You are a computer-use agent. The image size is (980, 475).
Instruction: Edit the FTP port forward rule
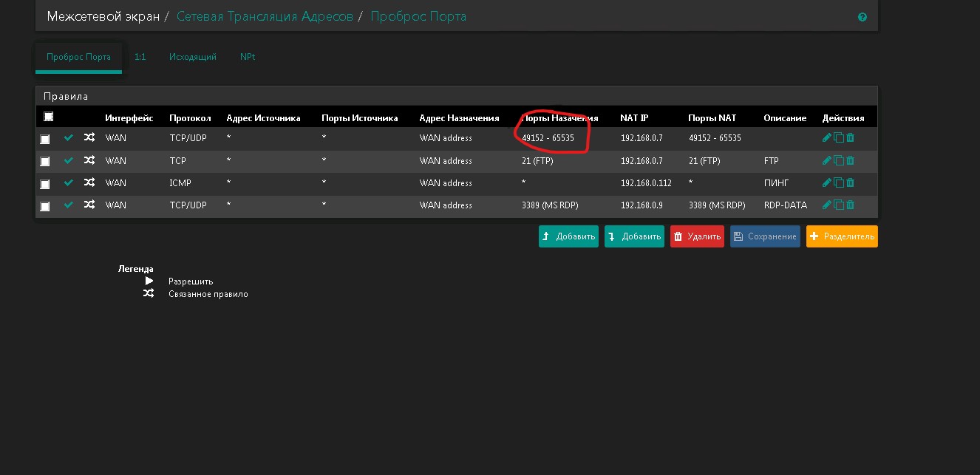[x=827, y=160]
